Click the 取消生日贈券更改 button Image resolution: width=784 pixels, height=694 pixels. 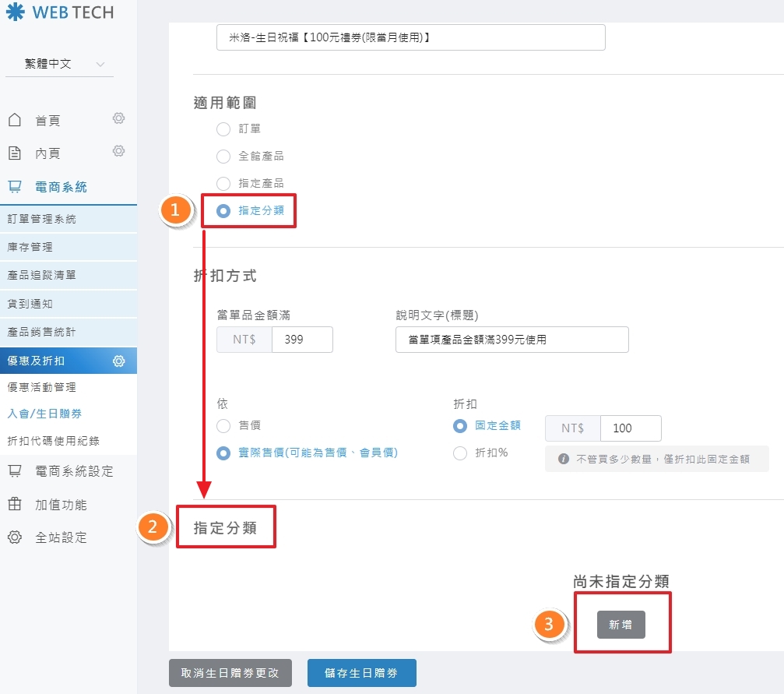[230, 673]
